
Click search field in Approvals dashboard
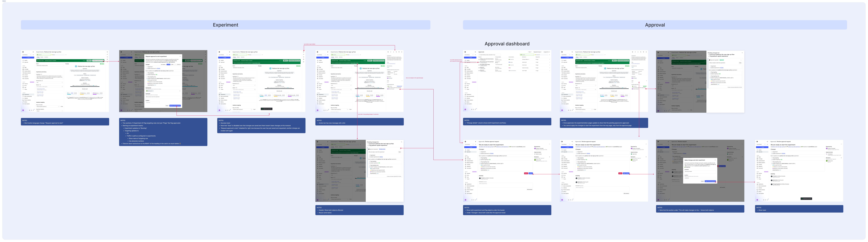[490, 55]
